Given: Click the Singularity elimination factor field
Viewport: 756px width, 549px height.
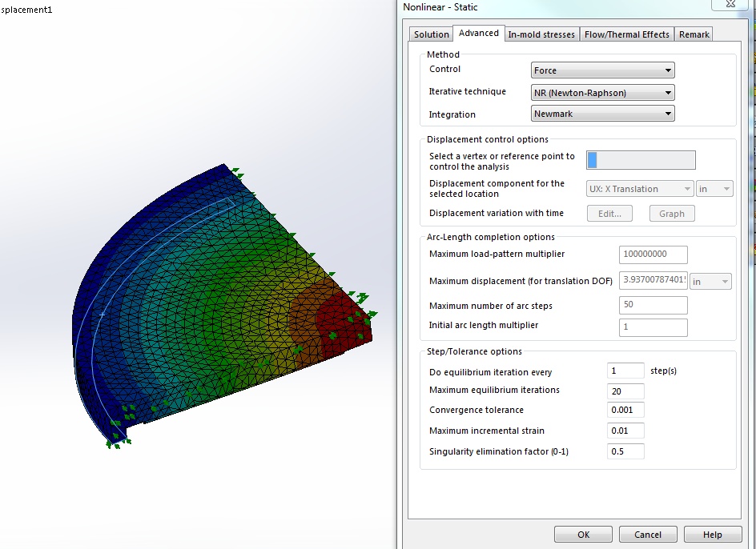Looking at the screenshot, I should (x=625, y=451).
